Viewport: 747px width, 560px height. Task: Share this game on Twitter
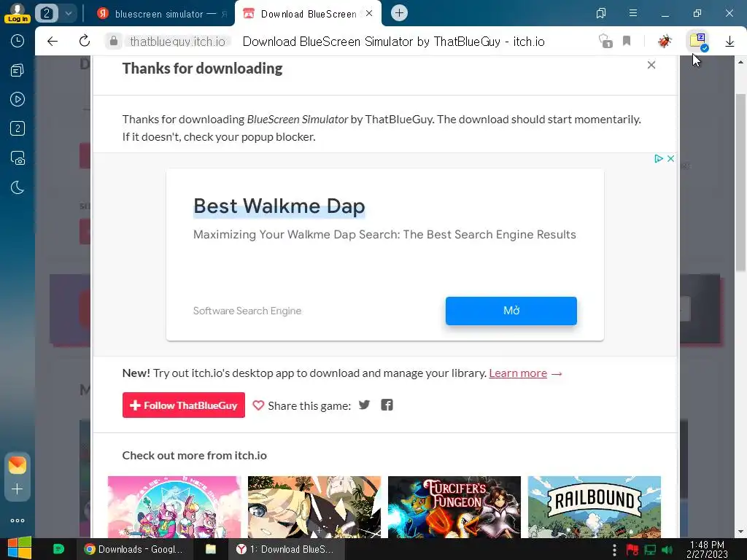tap(365, 405)
